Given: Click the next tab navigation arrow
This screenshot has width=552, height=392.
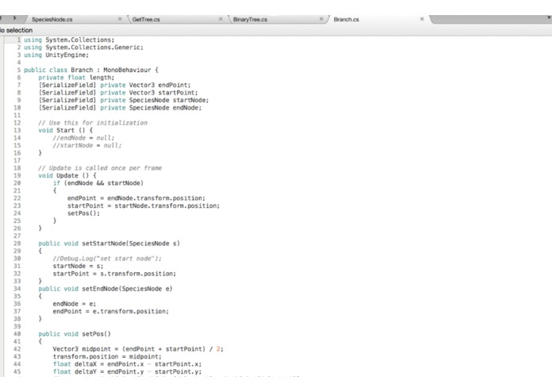Looking at the screenshot, I should pyautogui.click(x=14, y=18).
